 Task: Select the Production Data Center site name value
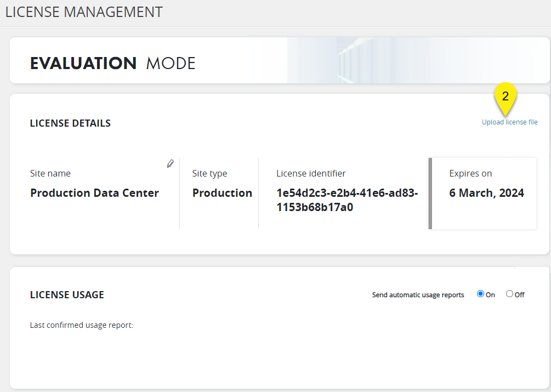point(94,193)
